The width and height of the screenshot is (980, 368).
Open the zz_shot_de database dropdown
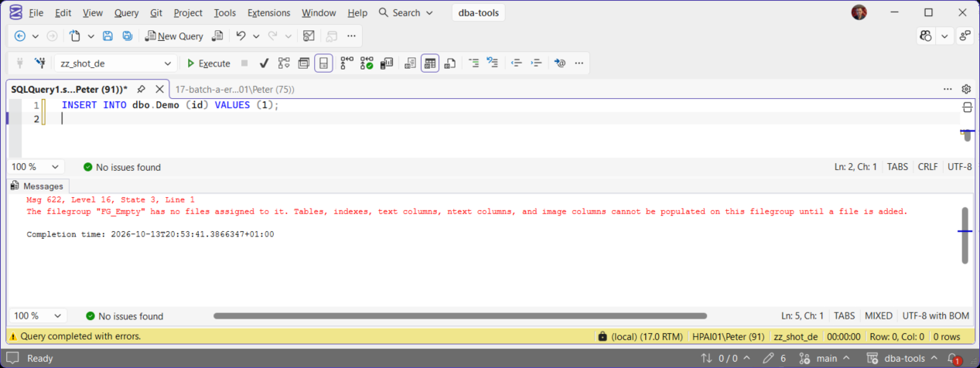115,63
